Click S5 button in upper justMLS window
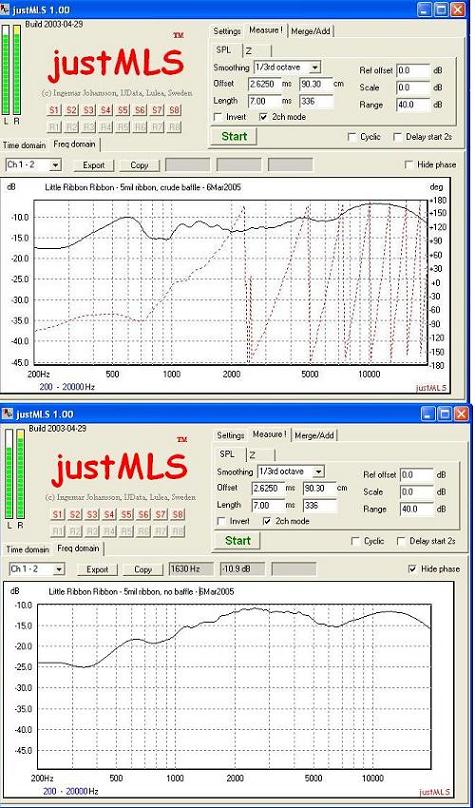This screenshot has height=808, width=475. (x=123, y=110)
